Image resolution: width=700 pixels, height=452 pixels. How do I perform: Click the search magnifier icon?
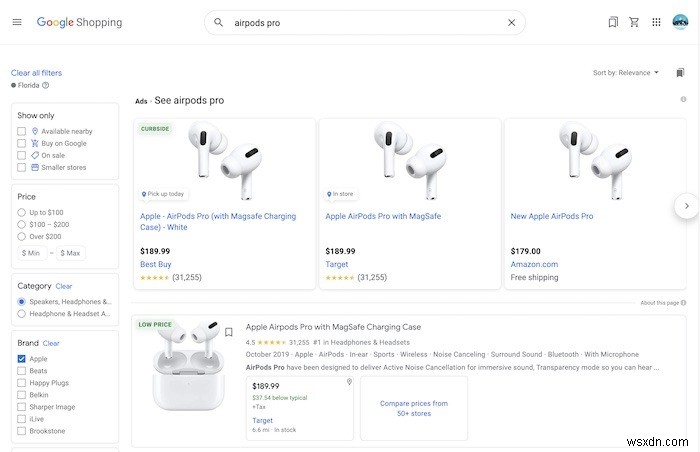tap(219, 22)
